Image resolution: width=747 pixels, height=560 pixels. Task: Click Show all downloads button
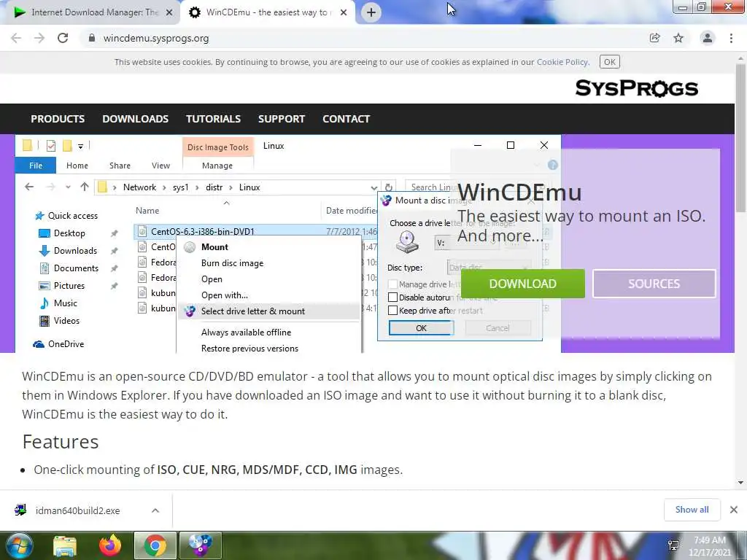pyautogui.click(x=692, y=510)
